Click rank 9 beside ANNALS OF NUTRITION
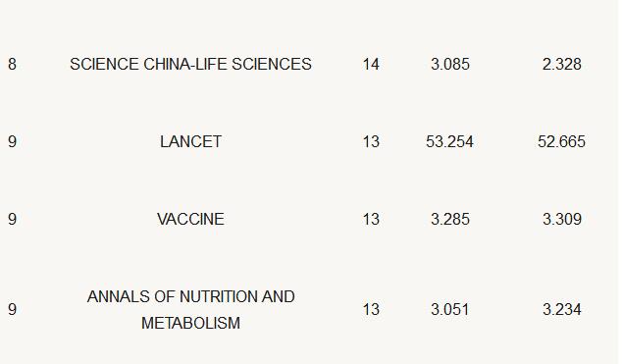Screen dimensions: 622x364 click(13, 309)
